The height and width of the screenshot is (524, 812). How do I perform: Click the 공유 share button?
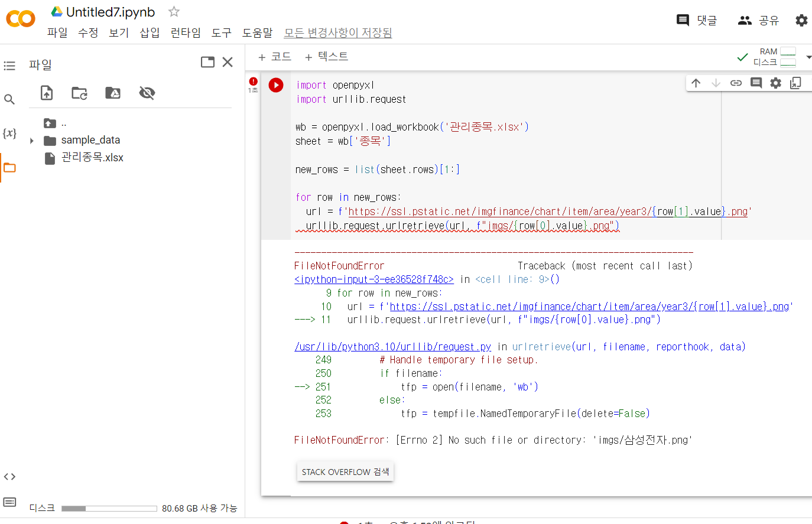point(759,20)
